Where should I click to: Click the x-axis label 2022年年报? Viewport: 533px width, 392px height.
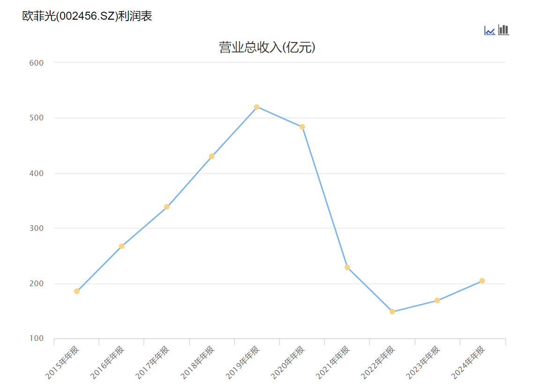[378, 362]
